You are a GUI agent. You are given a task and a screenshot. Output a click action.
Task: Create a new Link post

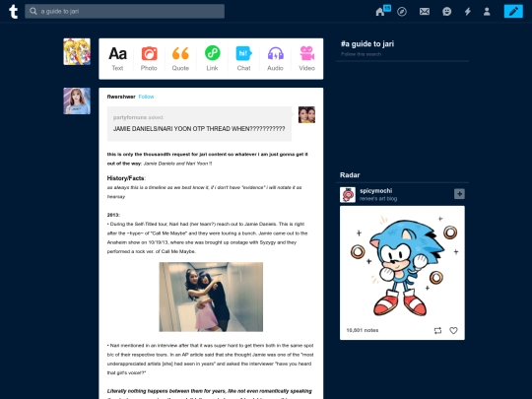click(x=212, y=59)
